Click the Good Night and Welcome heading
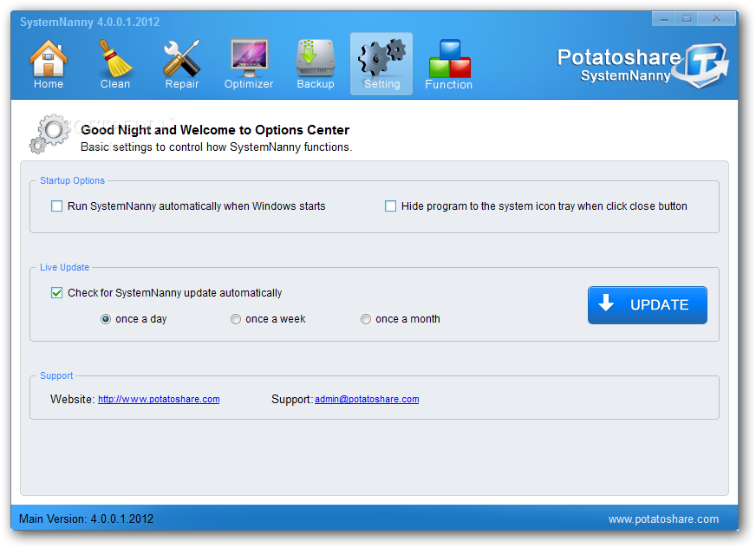The width and height of the screenshot is (756, 548). [215, 130]
